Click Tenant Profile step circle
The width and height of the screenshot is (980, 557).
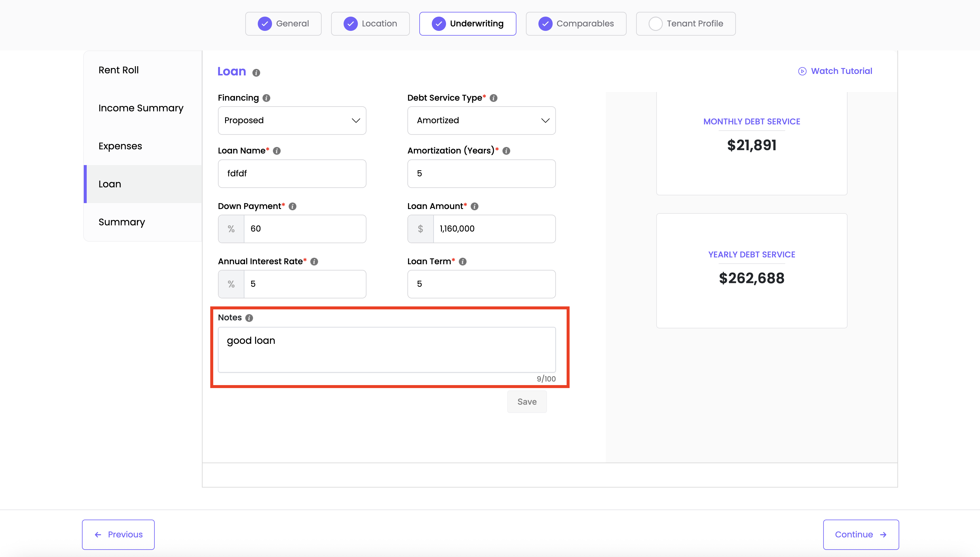coord(655,24)
